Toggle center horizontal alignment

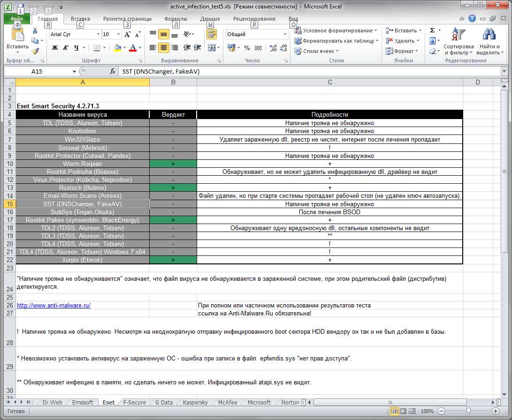[164, 48]
